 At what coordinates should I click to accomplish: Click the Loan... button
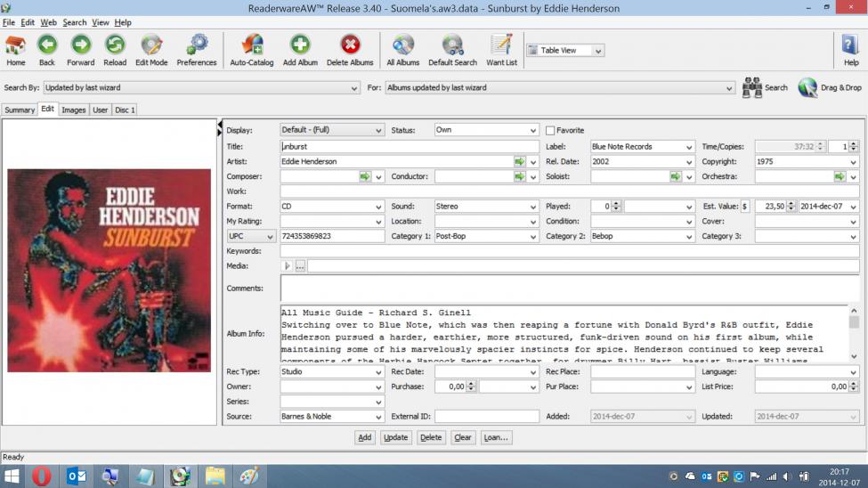496,437
